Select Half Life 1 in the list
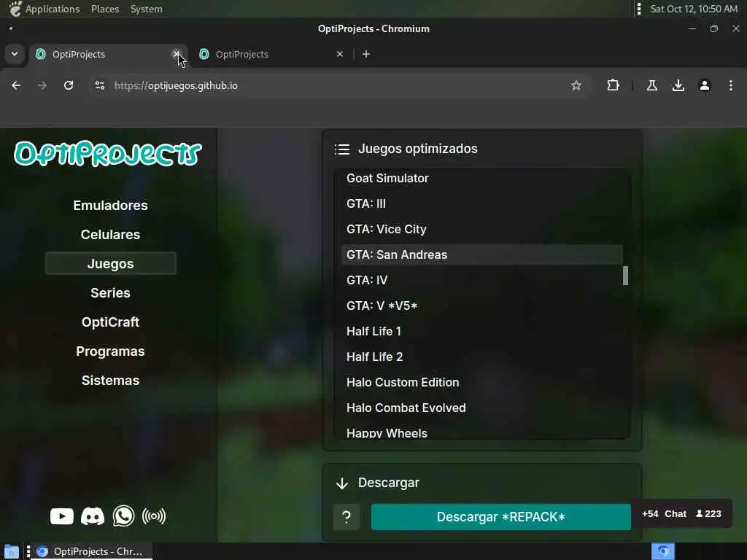Viewport: 747px width, 560px height. [x=481, y=331]
